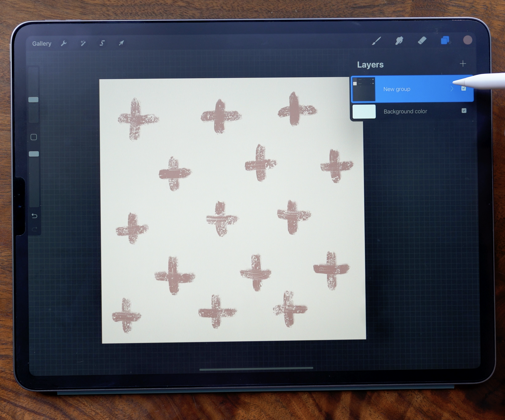Activate the Transform arrow tool

point(121,43)
